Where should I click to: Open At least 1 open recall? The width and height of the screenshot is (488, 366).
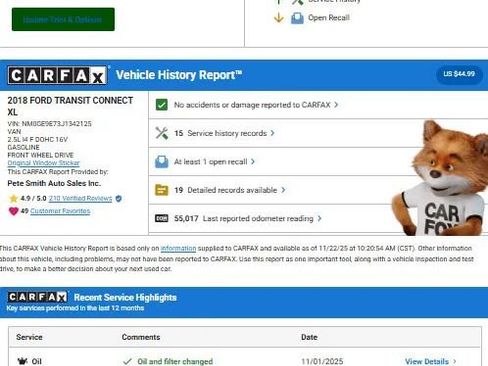pos(211,162)
